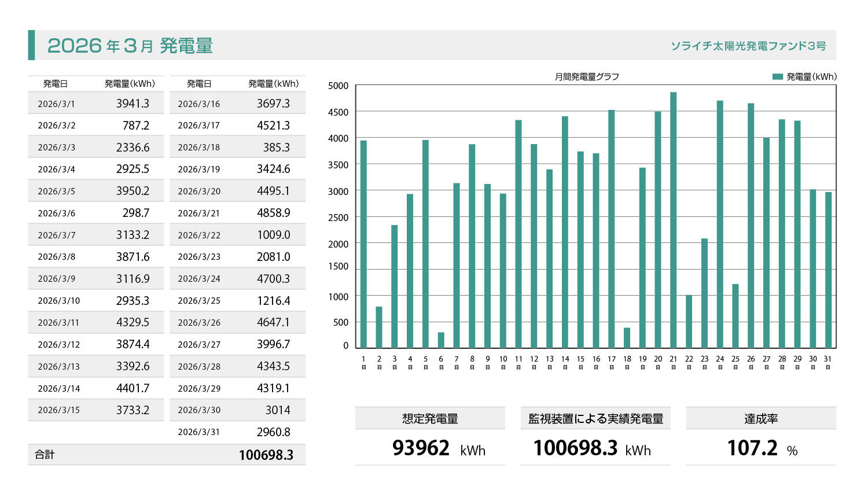868x501 pixels.
Task: Click the 2026/3/18 date cell
Action: click(x=198, y=148)
